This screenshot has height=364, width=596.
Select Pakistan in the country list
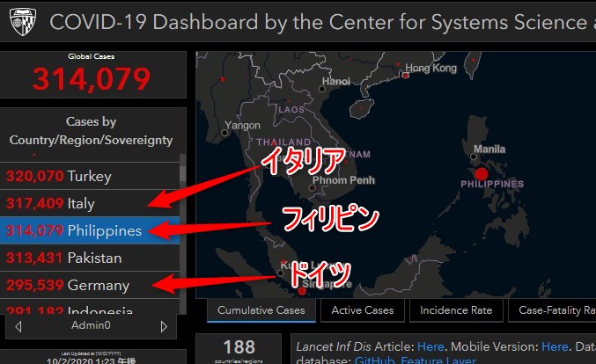point(90,258)
